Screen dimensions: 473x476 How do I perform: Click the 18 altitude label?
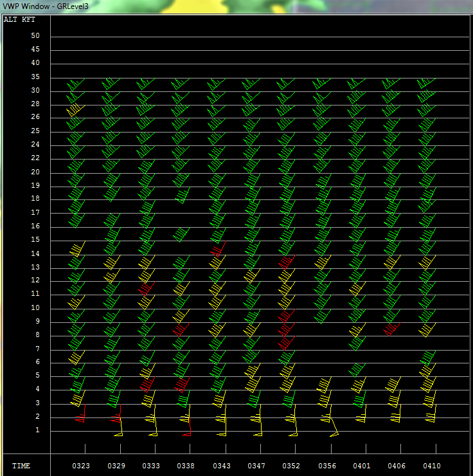click(x=35, y=198)
